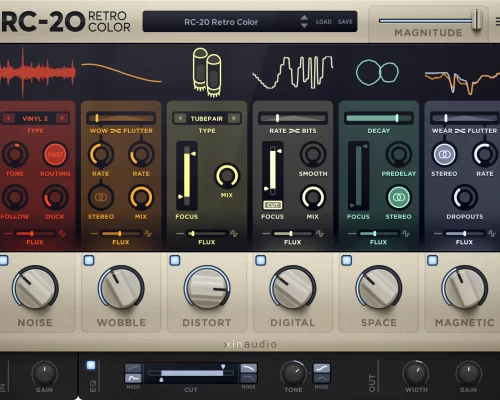Click the Noise FLUX slider
500x400 pixels.
click(x=35, y=233)
